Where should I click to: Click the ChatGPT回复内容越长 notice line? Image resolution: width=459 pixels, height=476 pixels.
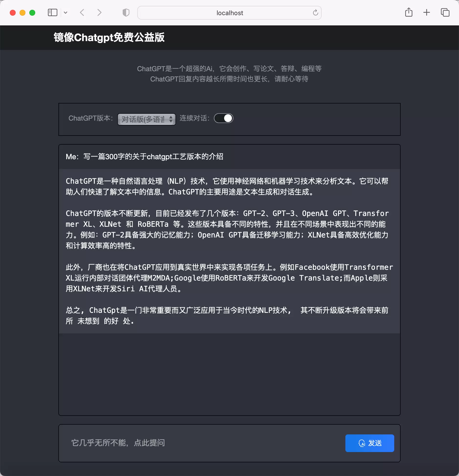229,79
